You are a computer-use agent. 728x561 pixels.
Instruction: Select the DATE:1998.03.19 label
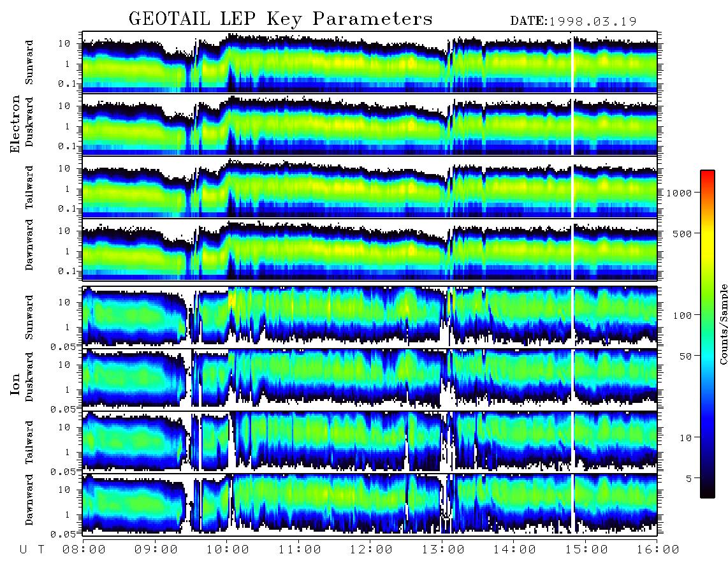pyautogui.click(x=573, y=22)
